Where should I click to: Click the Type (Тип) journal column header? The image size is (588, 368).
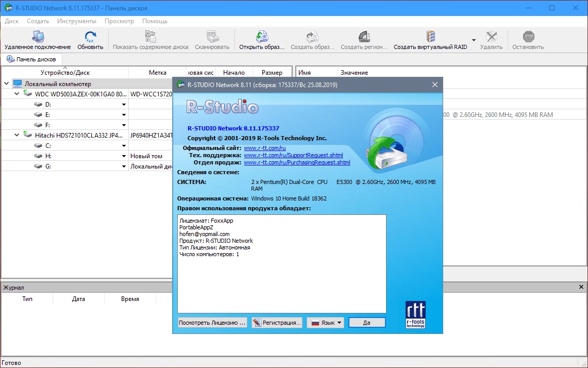coord(27,299)
